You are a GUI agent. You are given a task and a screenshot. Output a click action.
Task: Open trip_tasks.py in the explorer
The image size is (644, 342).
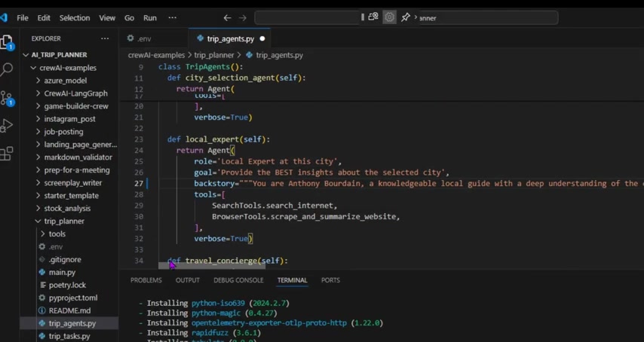[69, 336]
